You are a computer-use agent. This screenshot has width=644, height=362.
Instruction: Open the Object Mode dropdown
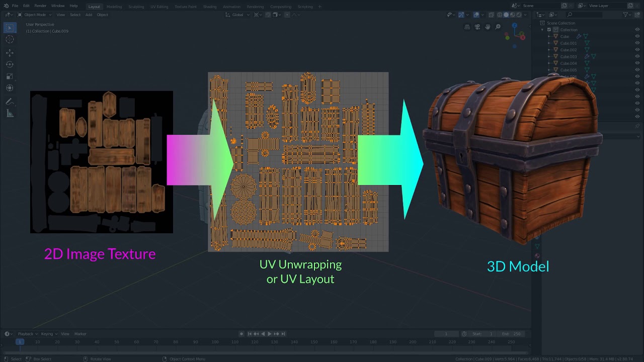(35, 15)
